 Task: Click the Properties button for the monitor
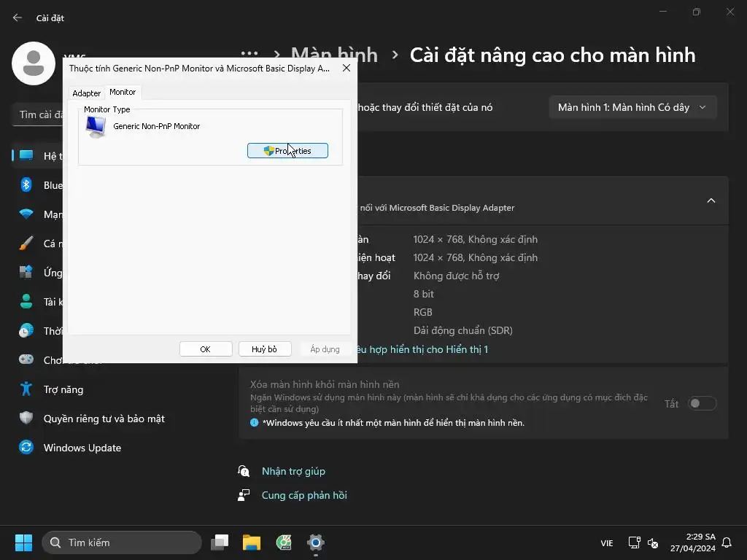287,150
